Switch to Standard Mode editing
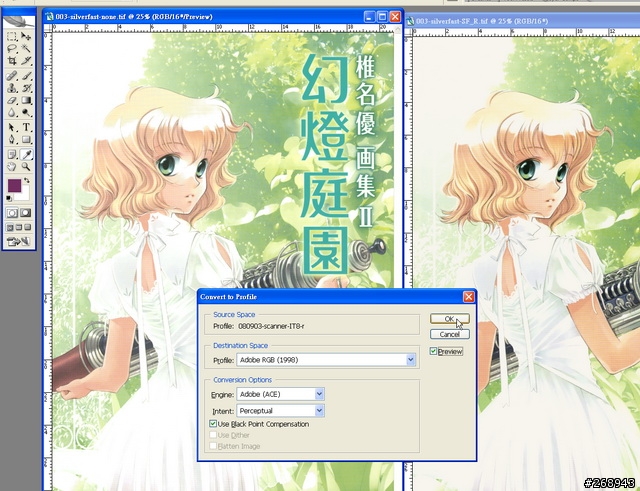This screenshot has width=640, height=491. (x=12, y=213)
